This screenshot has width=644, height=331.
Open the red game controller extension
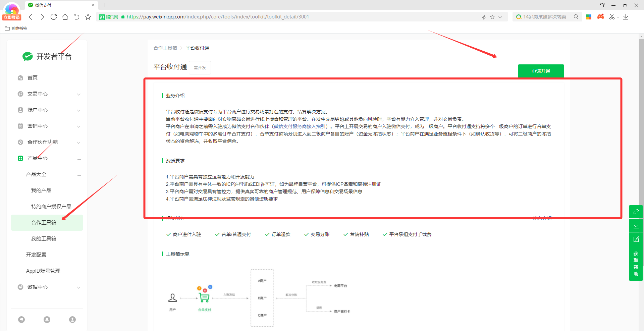[x=600, y=16]
